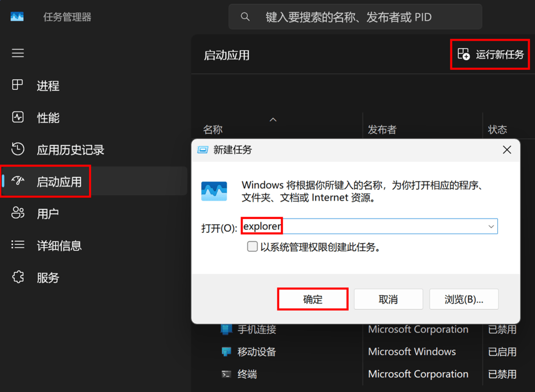Open the 服务 (Services) puzzle icon
The image size is (535, 392).
coord(18,277)
